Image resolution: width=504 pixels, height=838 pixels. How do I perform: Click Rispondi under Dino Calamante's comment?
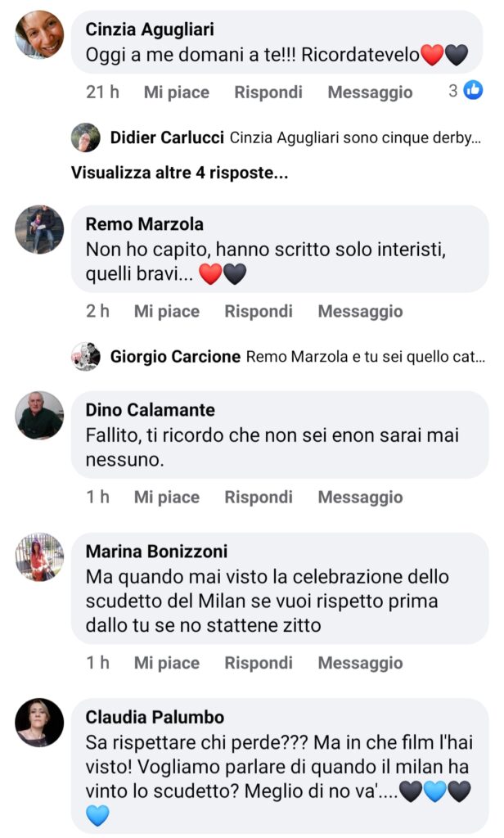(259, 497)
